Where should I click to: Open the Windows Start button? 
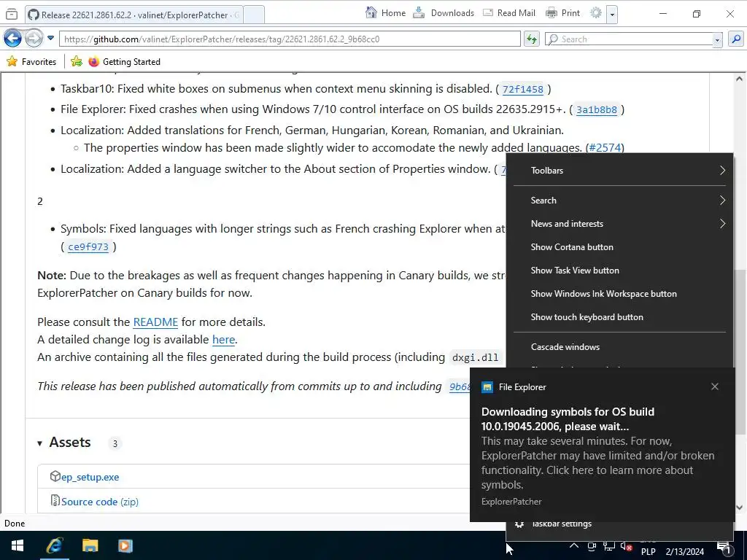pos(18,545)
